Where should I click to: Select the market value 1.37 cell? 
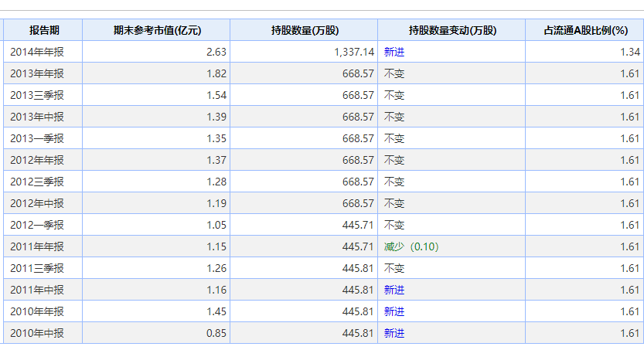tap(156, 160)
